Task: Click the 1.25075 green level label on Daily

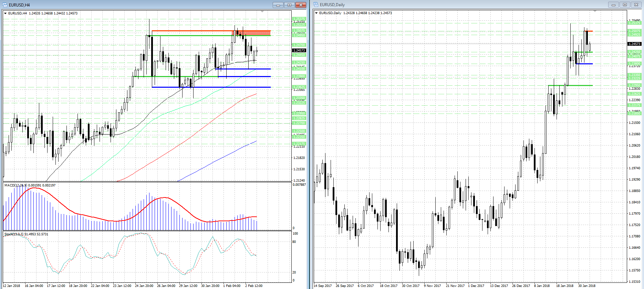Action: coord(634,31)
